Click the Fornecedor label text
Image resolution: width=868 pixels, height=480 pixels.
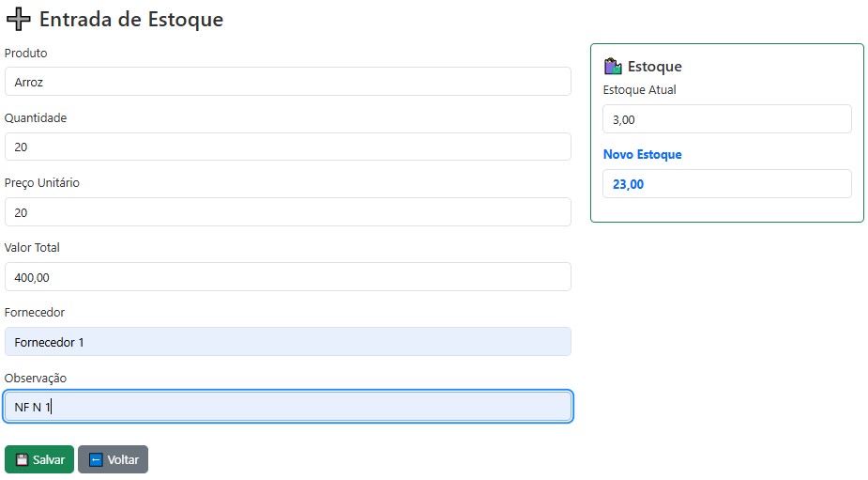pos(35,313)
